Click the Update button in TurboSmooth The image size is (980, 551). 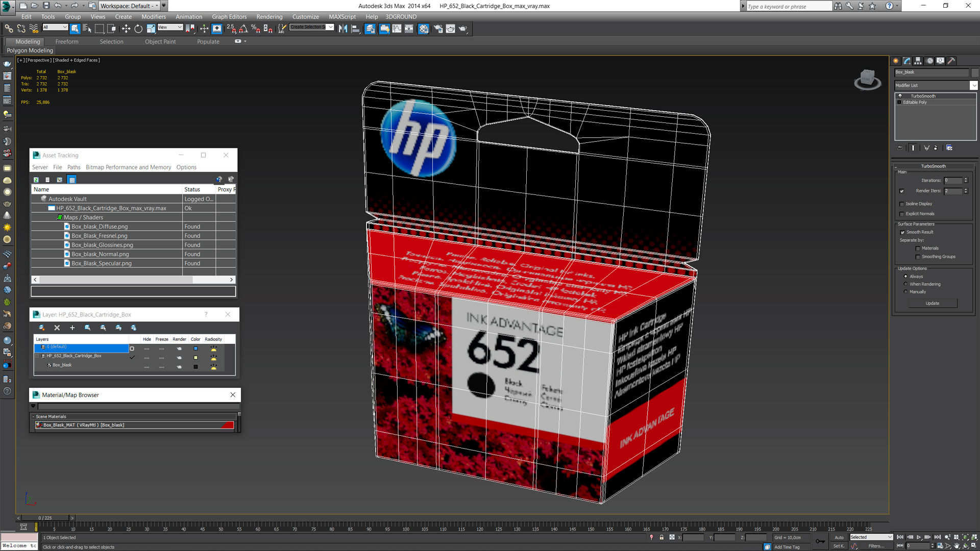click(933, 304)
